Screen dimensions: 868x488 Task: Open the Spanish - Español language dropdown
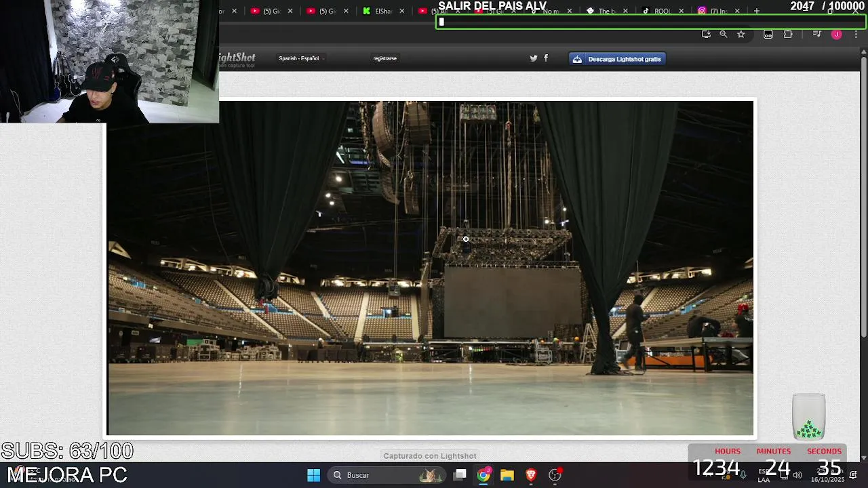tap(301, 58)
